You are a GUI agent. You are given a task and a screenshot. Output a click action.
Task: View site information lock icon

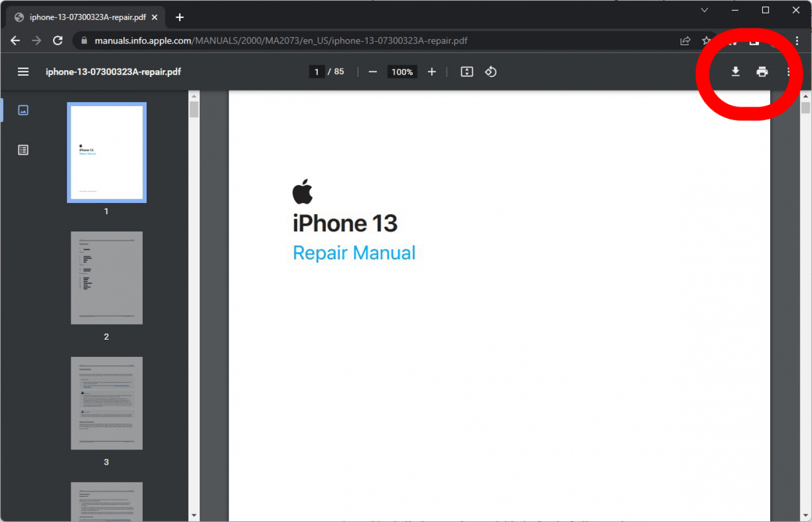point(84,41)
